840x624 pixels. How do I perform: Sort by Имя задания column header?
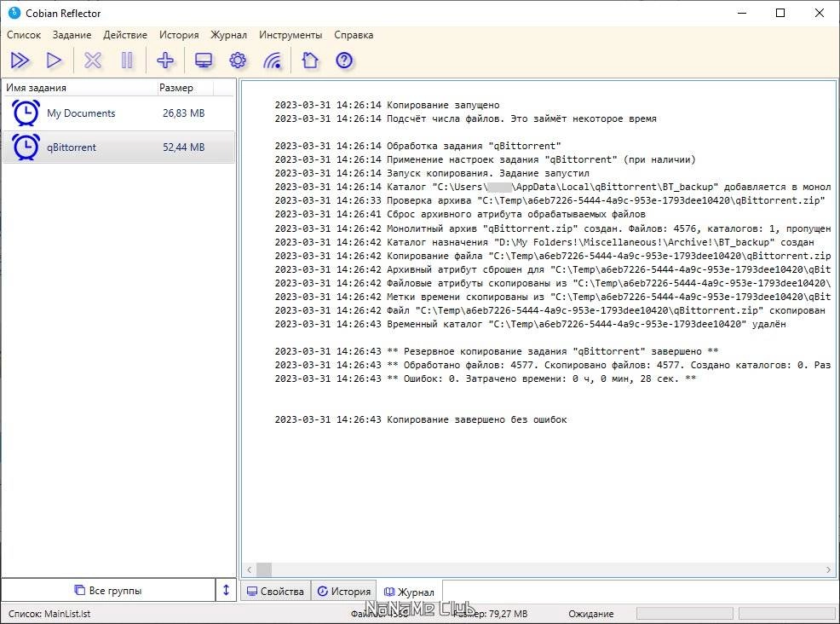79,88
